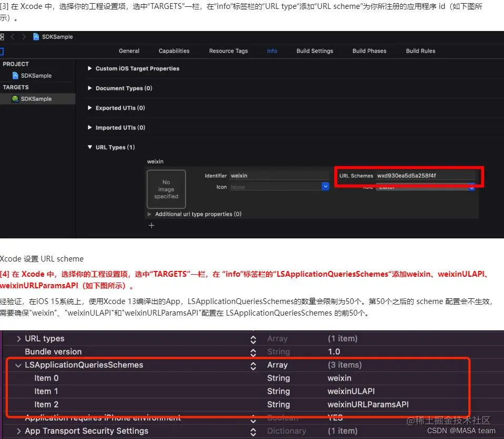Click the SDKSample document icon in the breadcrumb
This screenshot has height=439, width=504.
click(36, 37)
